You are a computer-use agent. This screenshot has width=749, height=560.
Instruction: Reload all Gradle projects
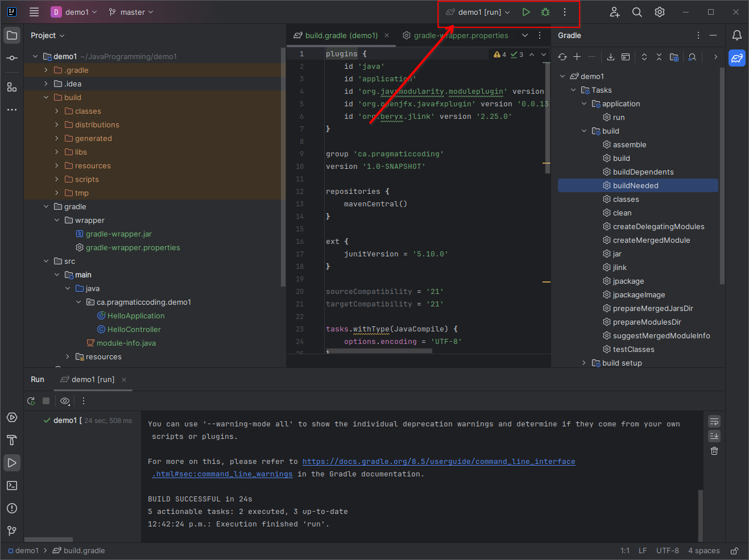tap(562, 57)
